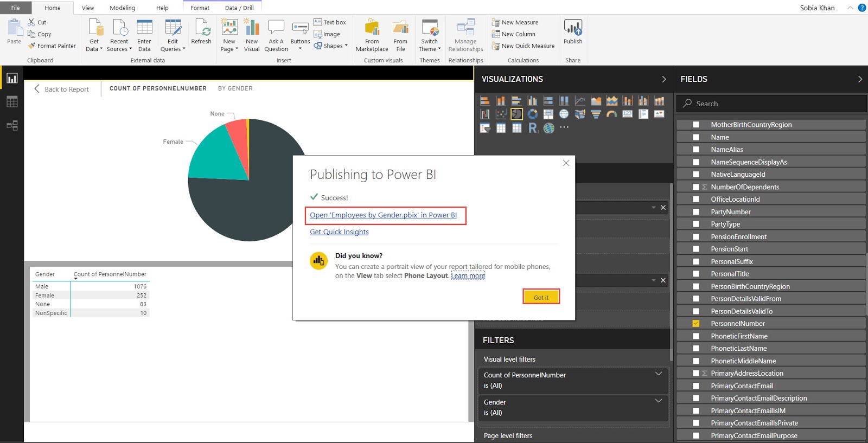
Task: Enable the OfficeLocationId field
Action: point(696,200)
